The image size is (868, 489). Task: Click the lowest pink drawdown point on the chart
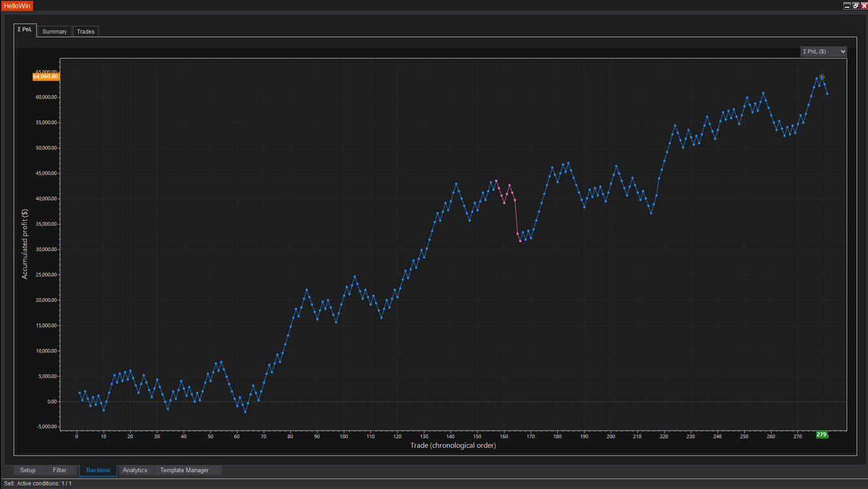click(x=520, y=241)
